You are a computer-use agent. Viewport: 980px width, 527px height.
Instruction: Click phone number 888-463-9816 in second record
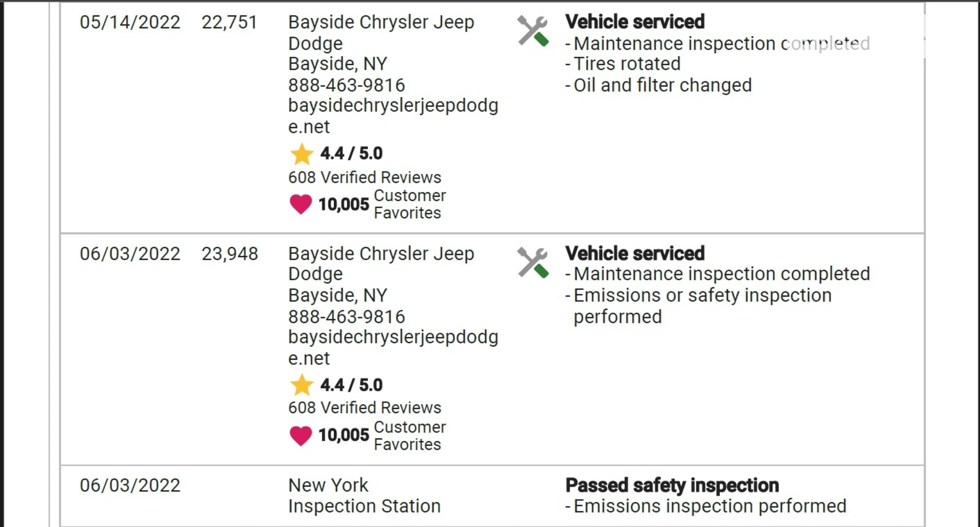click(x=347, y=316)
